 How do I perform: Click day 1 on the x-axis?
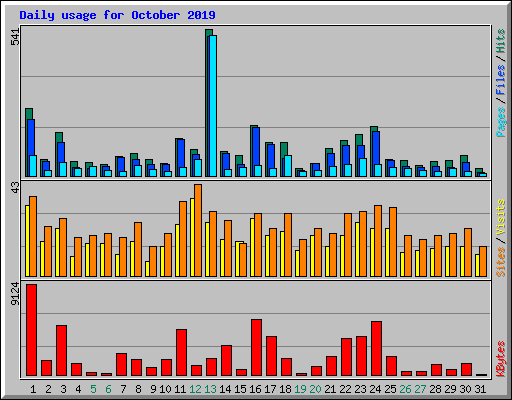pos(33,389)
